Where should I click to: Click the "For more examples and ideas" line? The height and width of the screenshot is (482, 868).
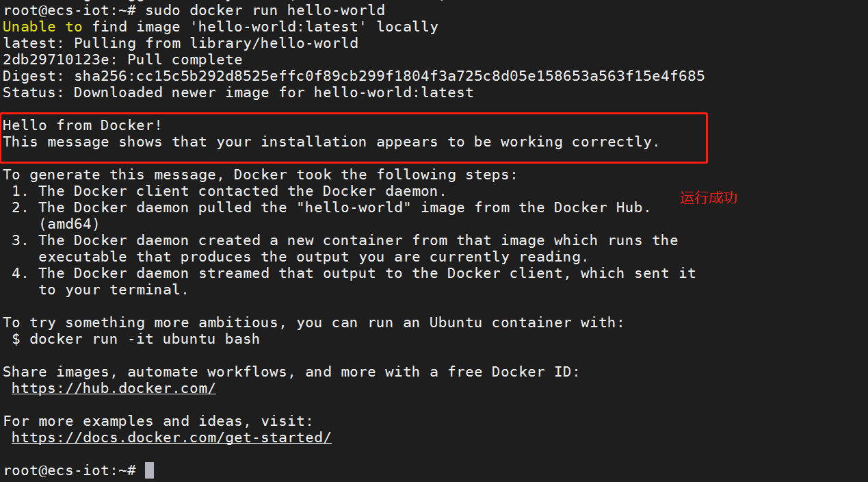158,421
